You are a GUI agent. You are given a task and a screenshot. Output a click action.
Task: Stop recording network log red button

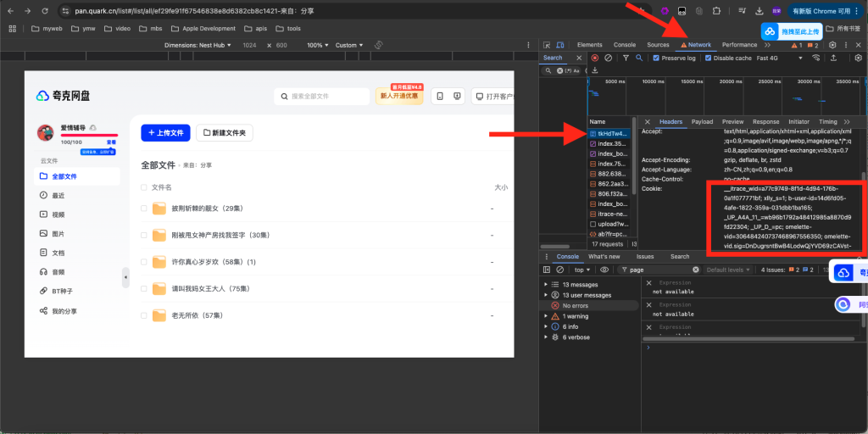[x=595, y=58]
